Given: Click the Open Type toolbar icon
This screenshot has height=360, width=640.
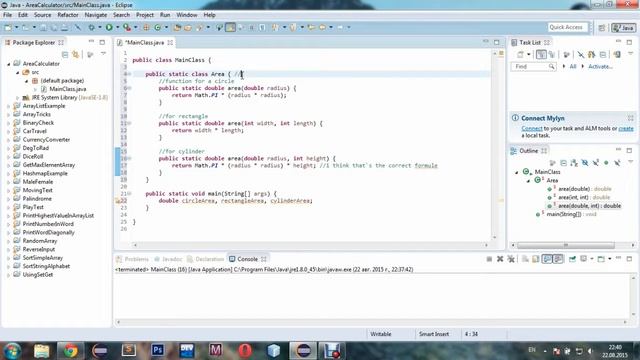Looking at the screenshot, I should [x=177, y=27].
